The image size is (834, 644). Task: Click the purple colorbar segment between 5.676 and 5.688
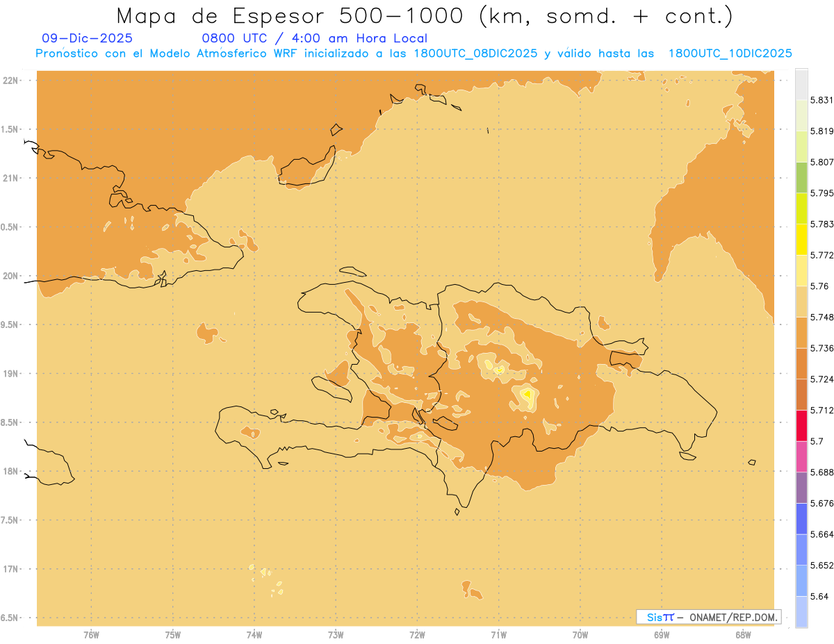[x=801, y=488]
